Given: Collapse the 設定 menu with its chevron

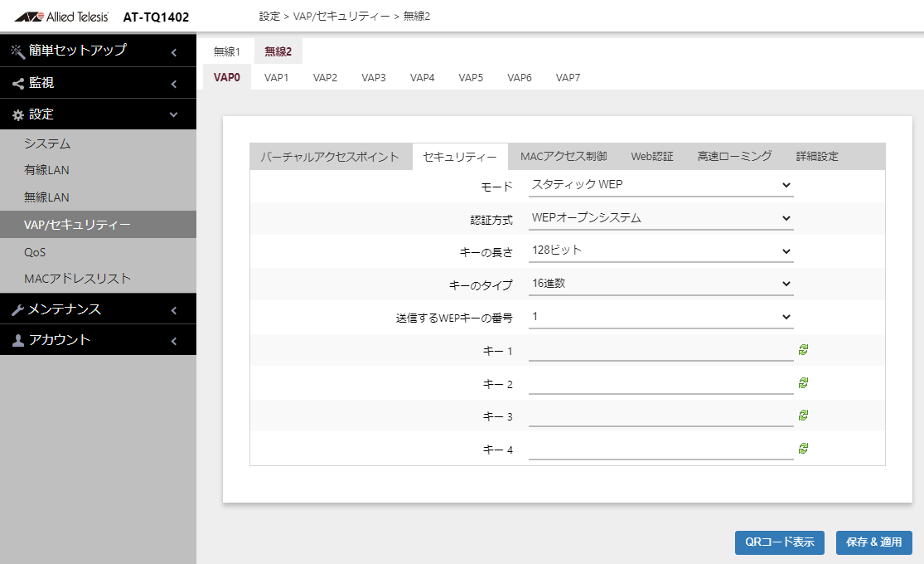Looking at the screenshot, I should pyautogui.click(x=174, y=114).
